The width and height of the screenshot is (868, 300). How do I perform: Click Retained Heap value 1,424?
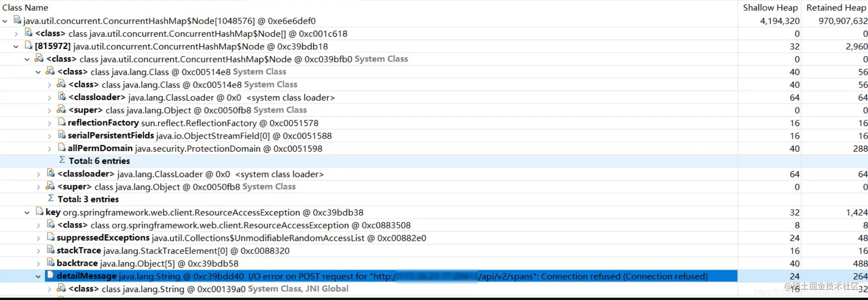pyautogui.click(x=856, y=213)
